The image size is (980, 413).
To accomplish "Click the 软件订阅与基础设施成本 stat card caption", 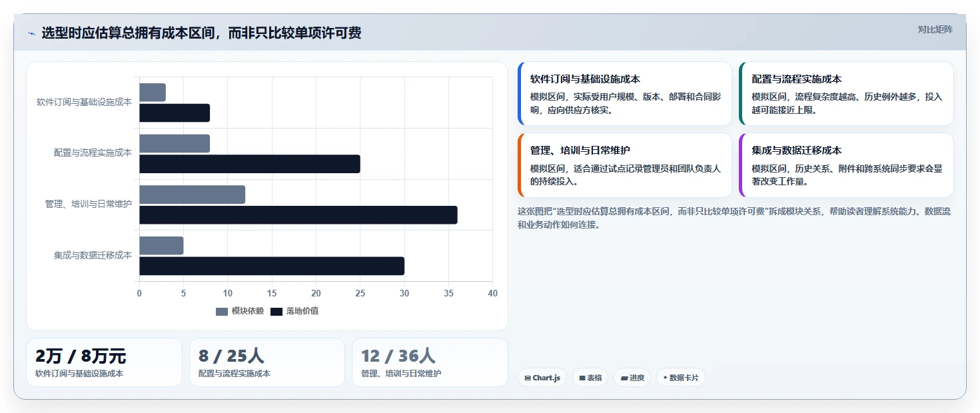I will (79, 374).
